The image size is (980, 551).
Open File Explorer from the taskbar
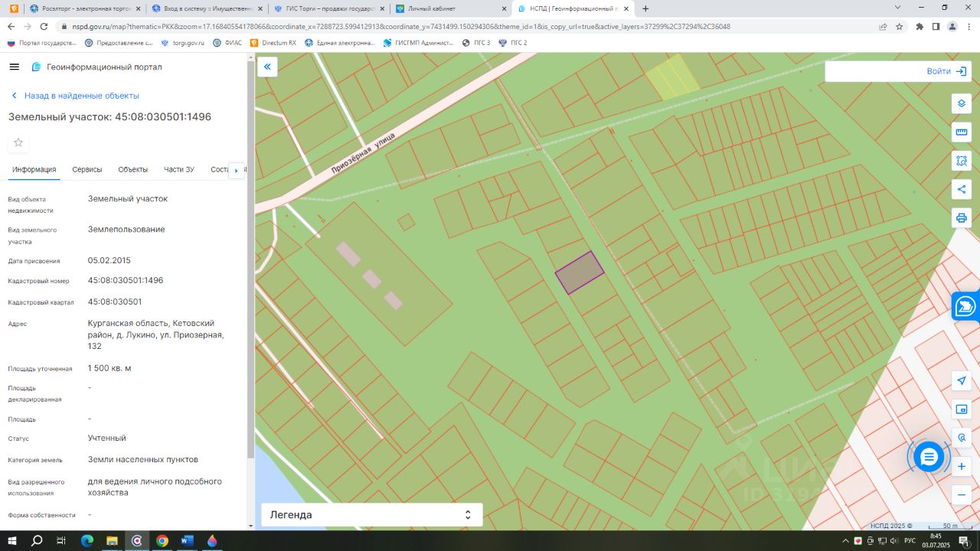click(x=112, y=540)
